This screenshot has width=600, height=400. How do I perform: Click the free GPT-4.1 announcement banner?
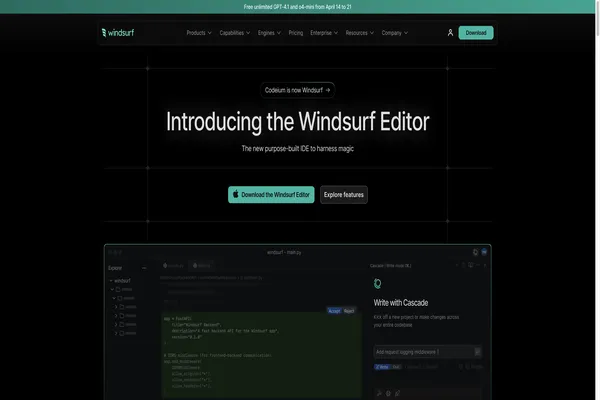299,7
